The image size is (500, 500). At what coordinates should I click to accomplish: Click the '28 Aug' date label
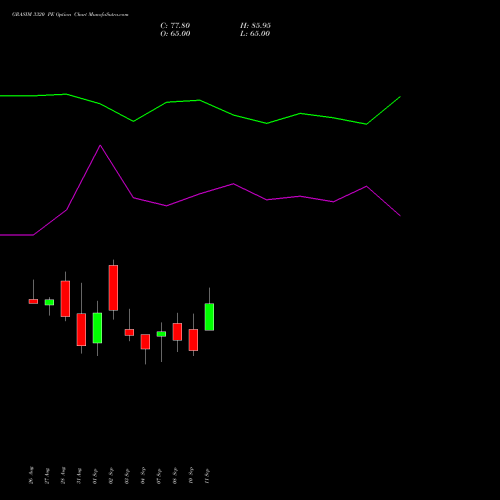tap(63, 475)
